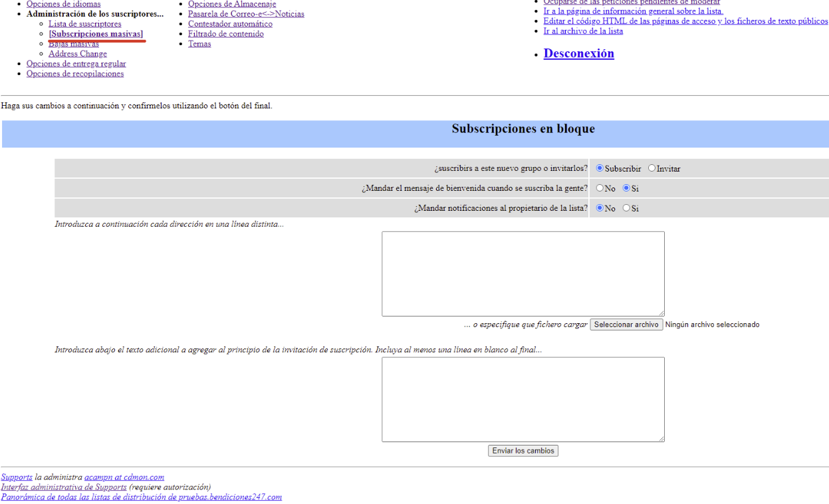Click 'Introduzca a continuación cada dirección' text

pyautogui.click(x=170, y=224)
